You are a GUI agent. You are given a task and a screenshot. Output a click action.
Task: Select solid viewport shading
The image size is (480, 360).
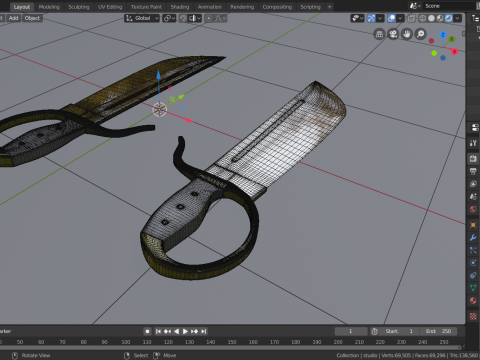pos(431,18)
